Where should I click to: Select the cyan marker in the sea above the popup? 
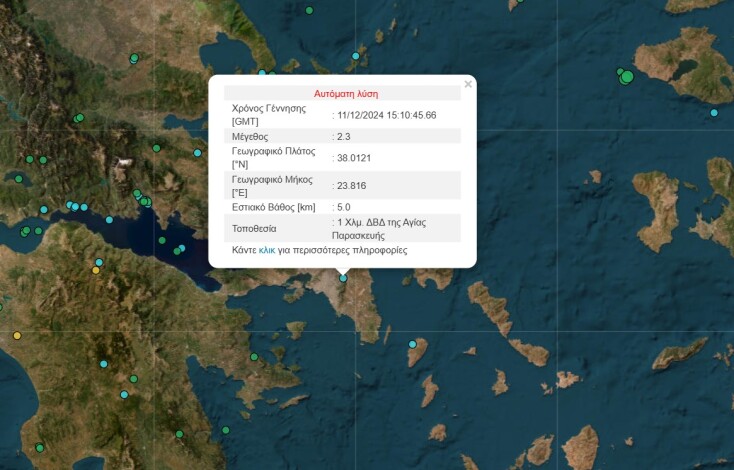[355, 56]
